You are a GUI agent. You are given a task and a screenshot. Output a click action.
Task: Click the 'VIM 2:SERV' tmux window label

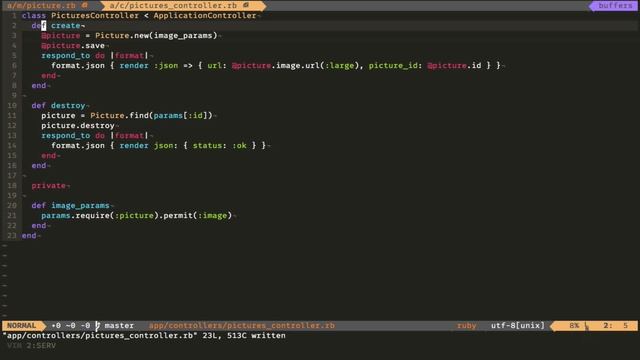tap(31, 346)
